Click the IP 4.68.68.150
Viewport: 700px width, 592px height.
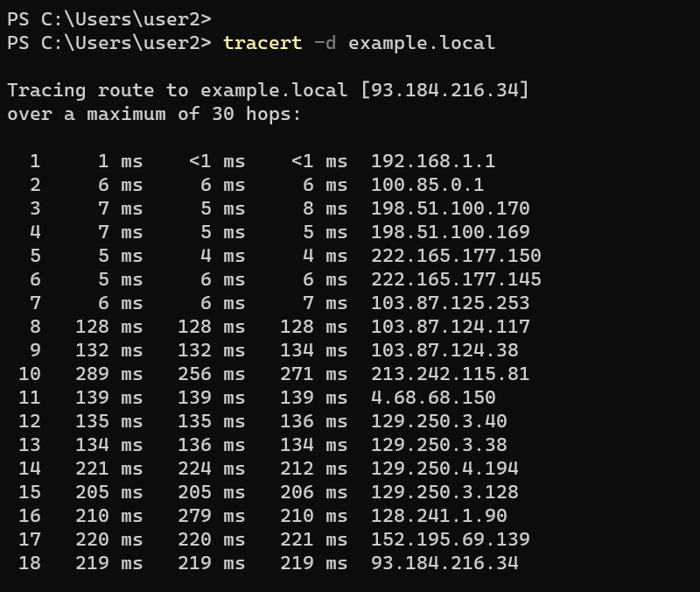click(433, 398)
